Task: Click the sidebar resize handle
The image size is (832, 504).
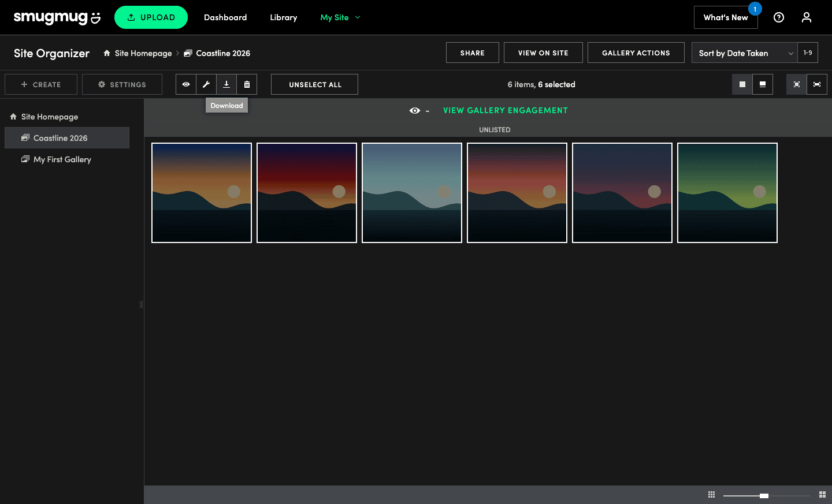Action: point(141,304)
